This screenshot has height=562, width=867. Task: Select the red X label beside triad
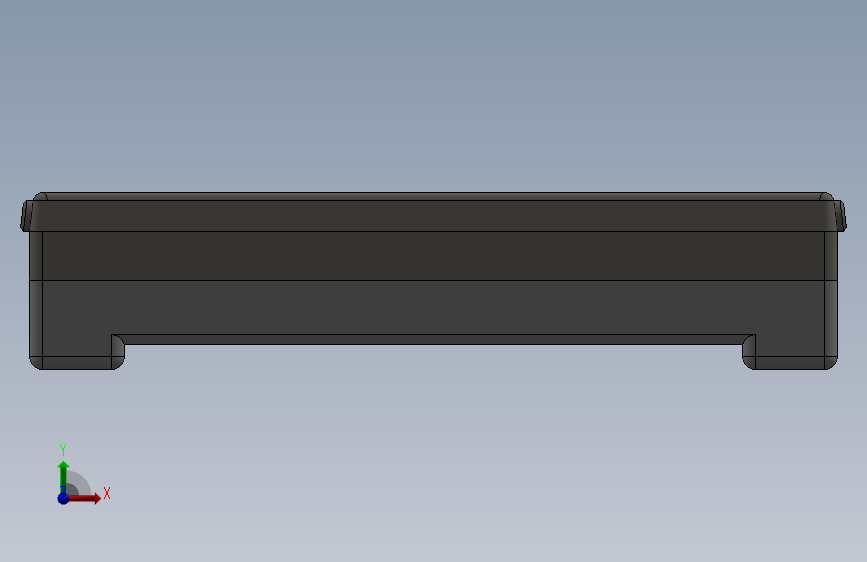[107, 493]
